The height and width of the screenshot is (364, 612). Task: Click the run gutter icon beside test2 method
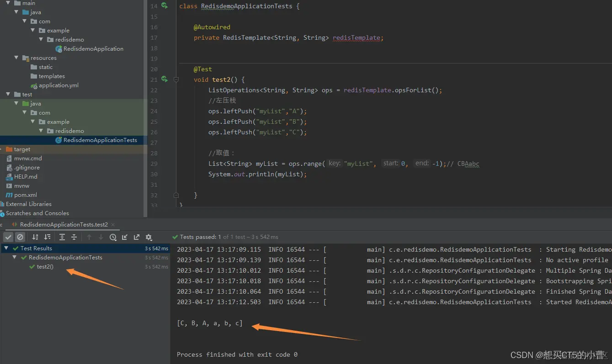165,79
